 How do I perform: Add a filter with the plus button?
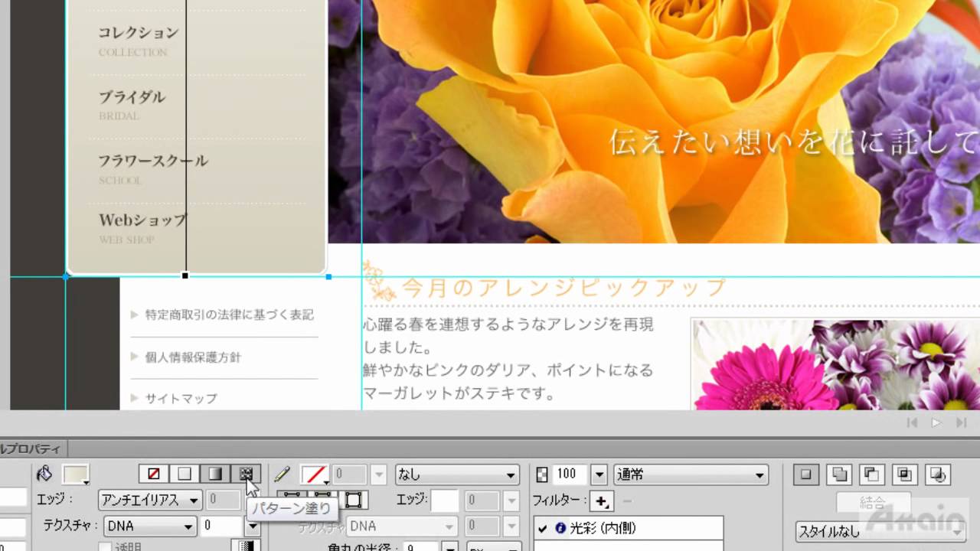pyautogui.click(x=602, y=501)
